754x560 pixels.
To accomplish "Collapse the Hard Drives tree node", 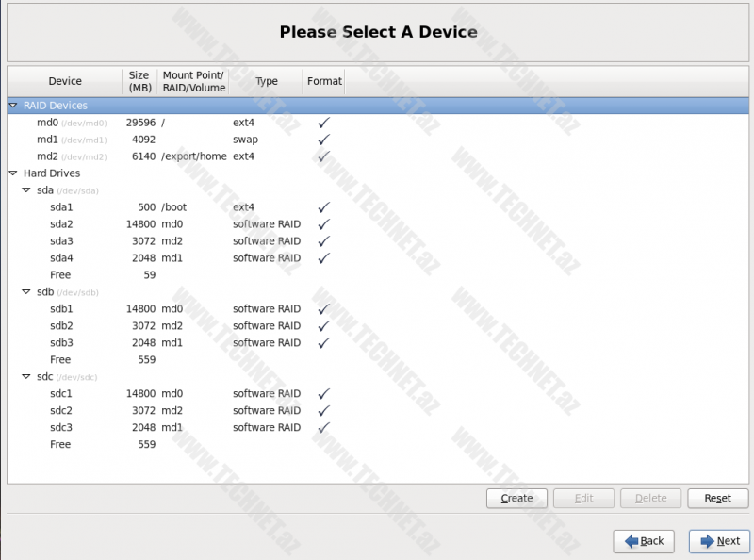I will tap(13, 173).
